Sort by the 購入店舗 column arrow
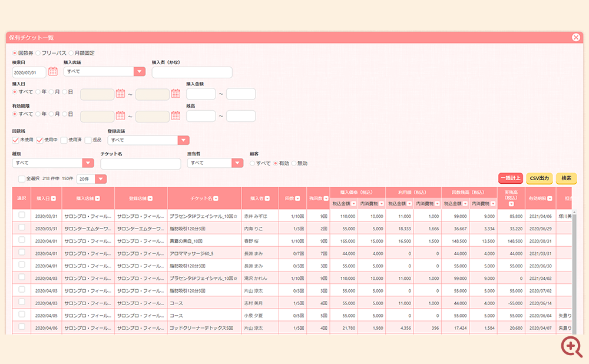 pyautogui.click(x=98, y=198)
